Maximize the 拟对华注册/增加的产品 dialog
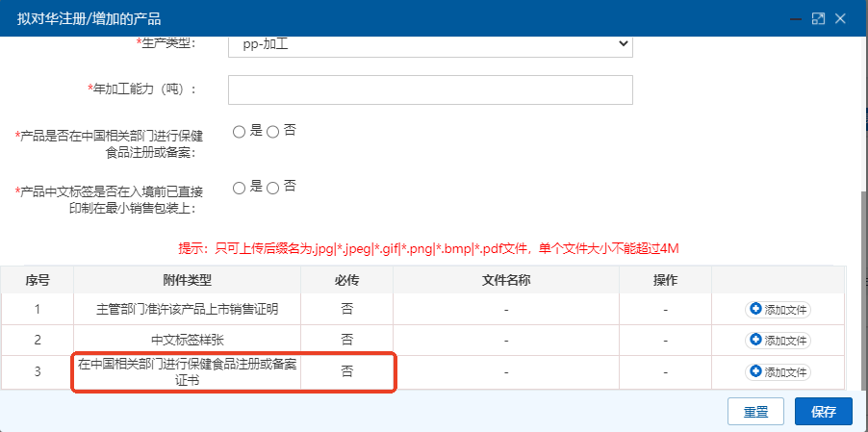 [818, 19]
